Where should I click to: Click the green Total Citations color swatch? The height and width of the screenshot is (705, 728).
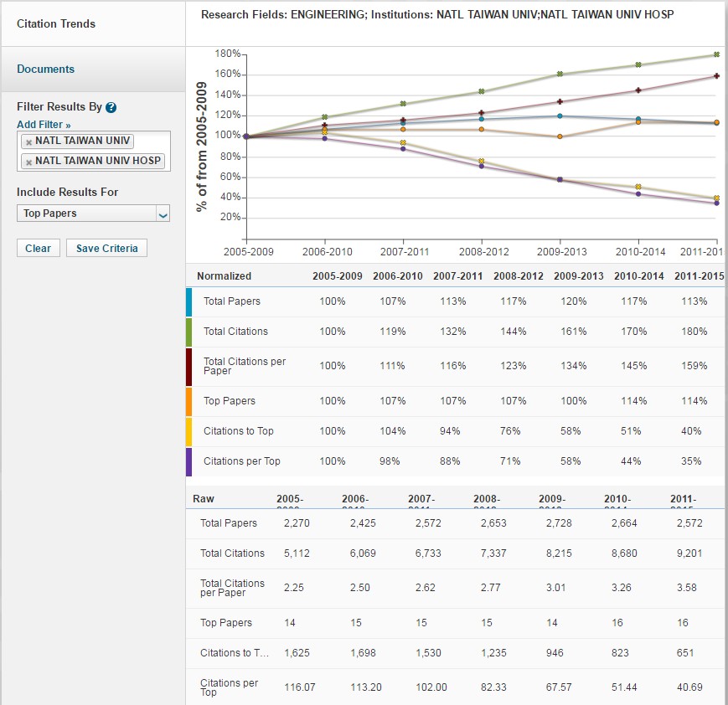click(189, 332)
